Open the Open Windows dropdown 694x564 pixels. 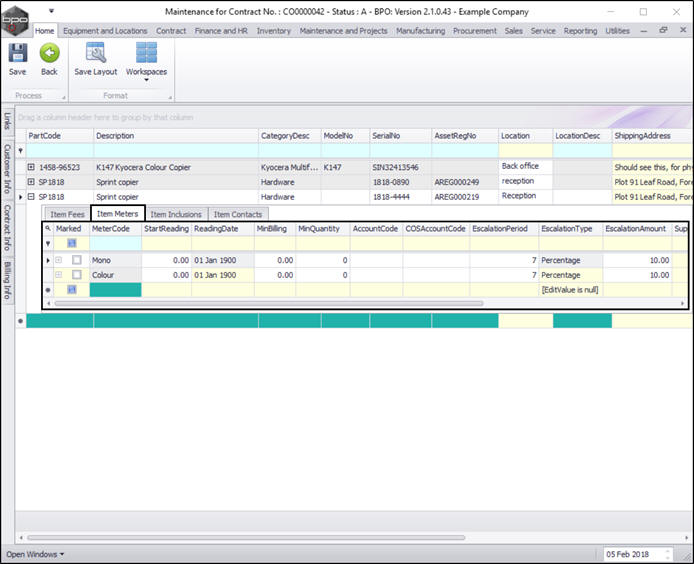click(x=35, y=553)
